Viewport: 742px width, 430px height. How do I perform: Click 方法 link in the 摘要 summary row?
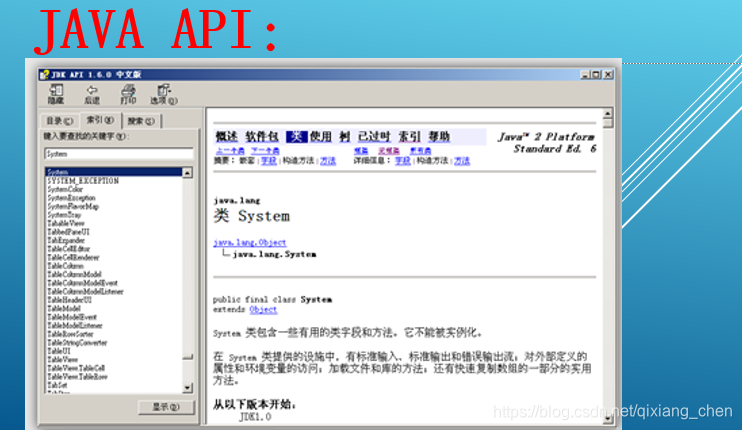[x=328, y=161]
